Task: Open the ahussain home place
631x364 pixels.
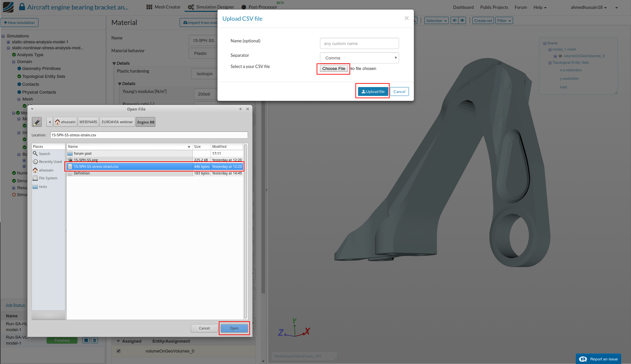Action: pos(46,170)
